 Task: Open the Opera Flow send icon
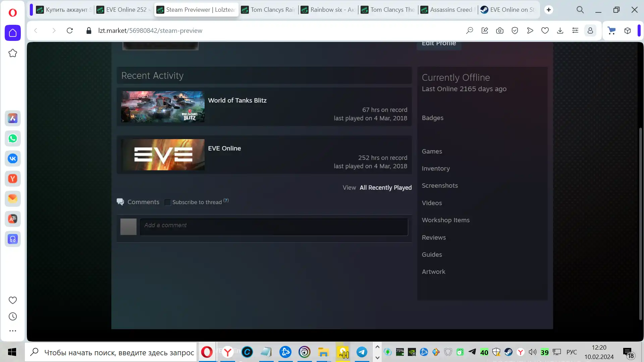point(530,31)
